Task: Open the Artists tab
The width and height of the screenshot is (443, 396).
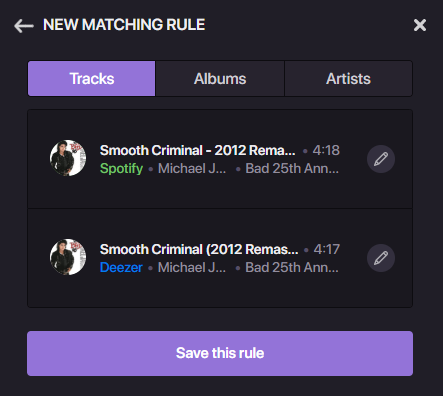Action: [x=348, y=79]
